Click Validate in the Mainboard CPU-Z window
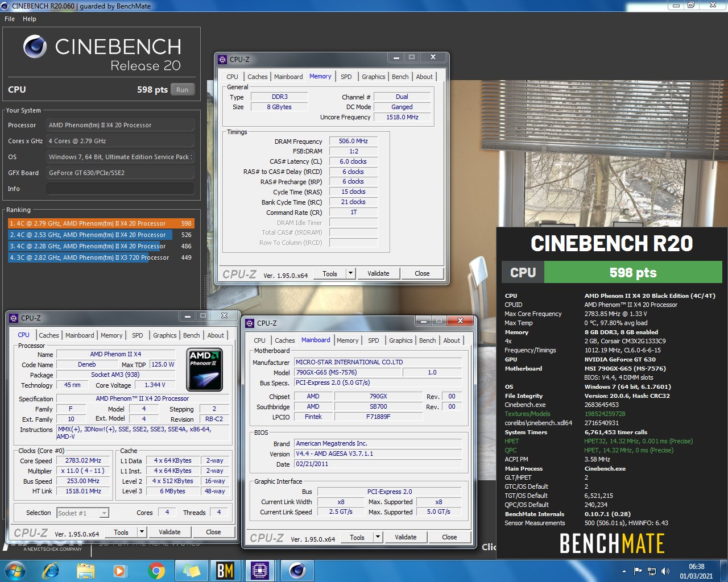728x582 pixels. pyautogui.click(x=406, y=537)
